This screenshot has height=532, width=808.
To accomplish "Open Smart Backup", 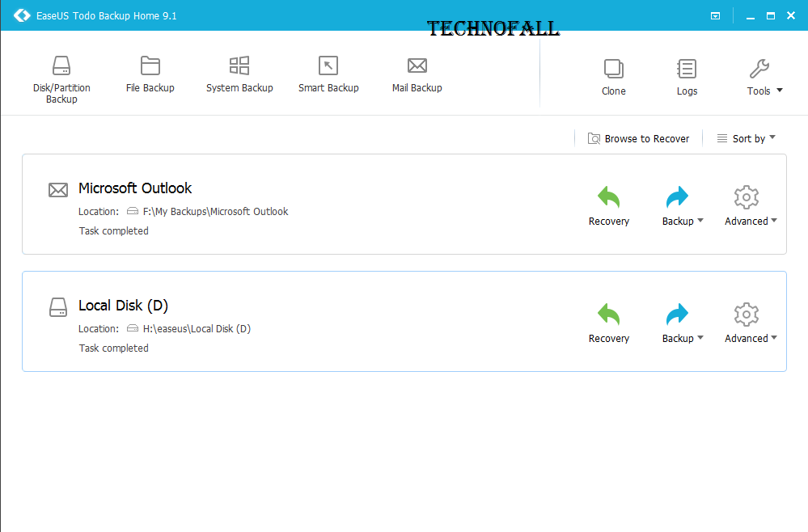I will click(328, 74).
